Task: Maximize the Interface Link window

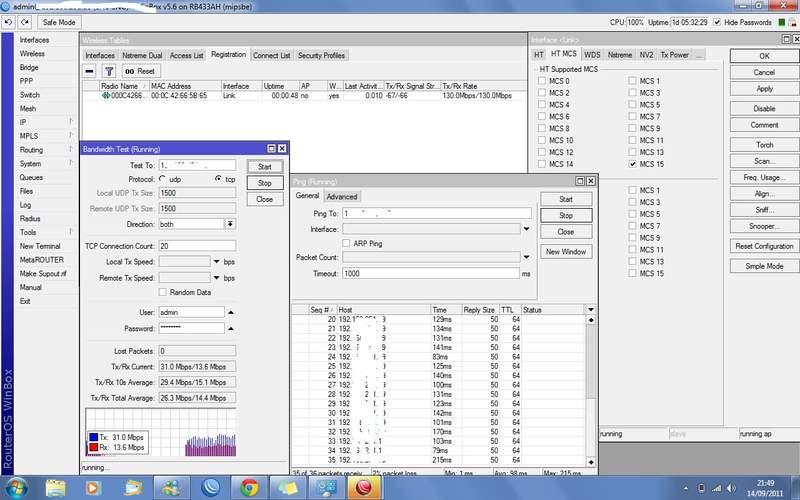Action: click(786, 39)
